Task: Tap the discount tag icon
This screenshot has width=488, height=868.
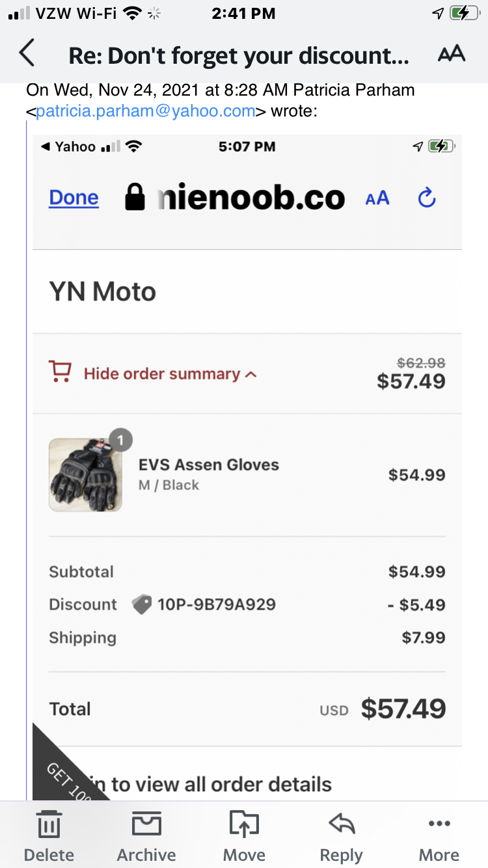Action: (x=141, y=604)
